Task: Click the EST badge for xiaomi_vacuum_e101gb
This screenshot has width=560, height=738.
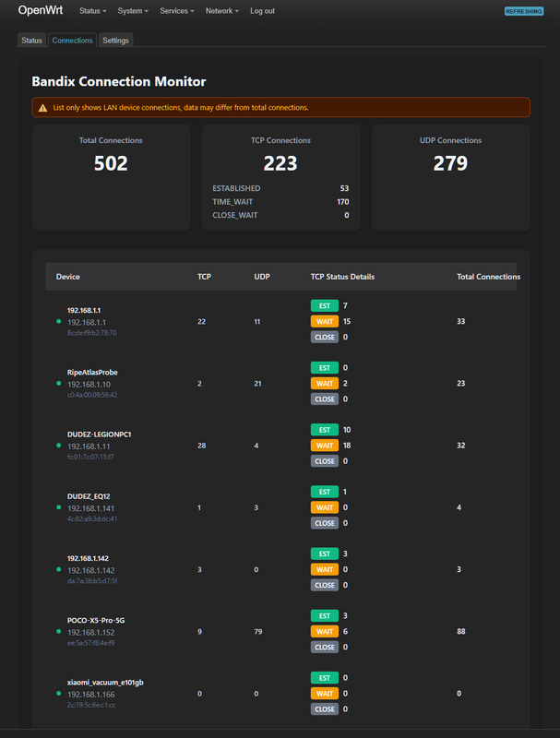Action: pyautogui.click(x=325, y=678)
